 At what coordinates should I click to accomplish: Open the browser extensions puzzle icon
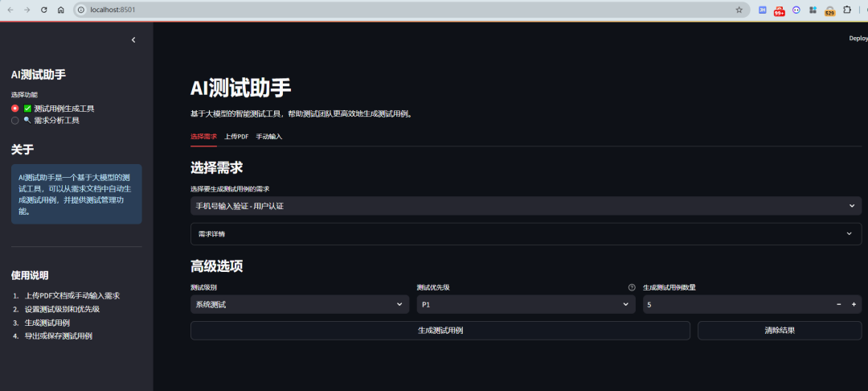(x=847, y=10)
